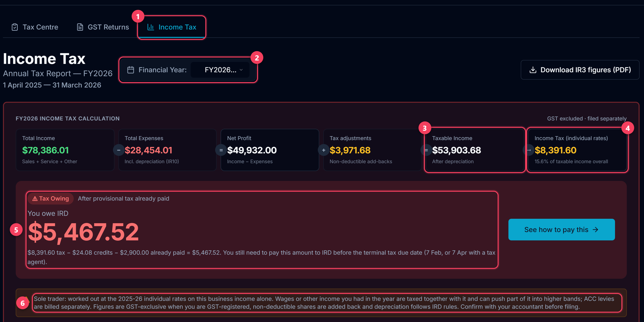Click 'After depreciation' caption
Image resolution: width=644 pixels, height=322 pixels.
(x=453, y=161)
